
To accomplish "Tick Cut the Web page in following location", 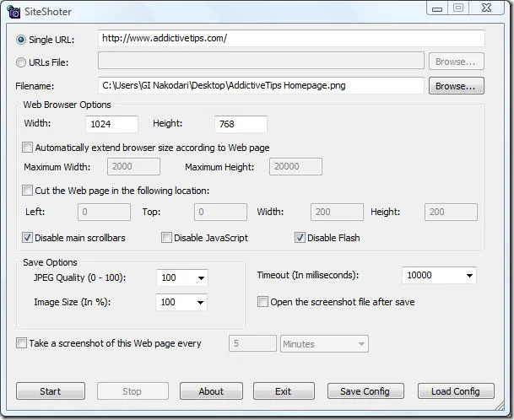I will pyautogui.click(x=27, y=191).
